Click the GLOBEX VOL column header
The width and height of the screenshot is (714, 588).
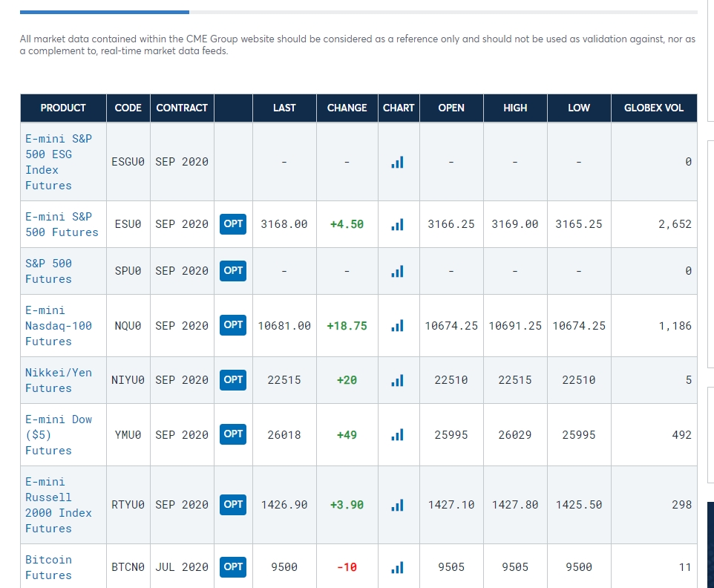click(654, 108)
